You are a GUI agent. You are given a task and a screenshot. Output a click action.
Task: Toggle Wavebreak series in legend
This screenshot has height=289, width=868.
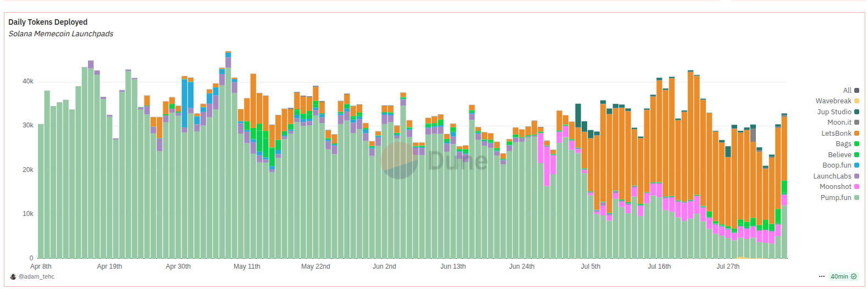837,101
